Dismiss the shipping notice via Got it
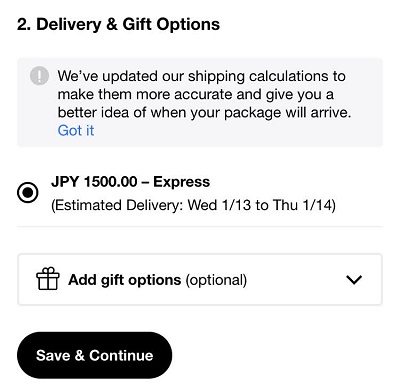 pyautogui.click(x=76, y=130)
